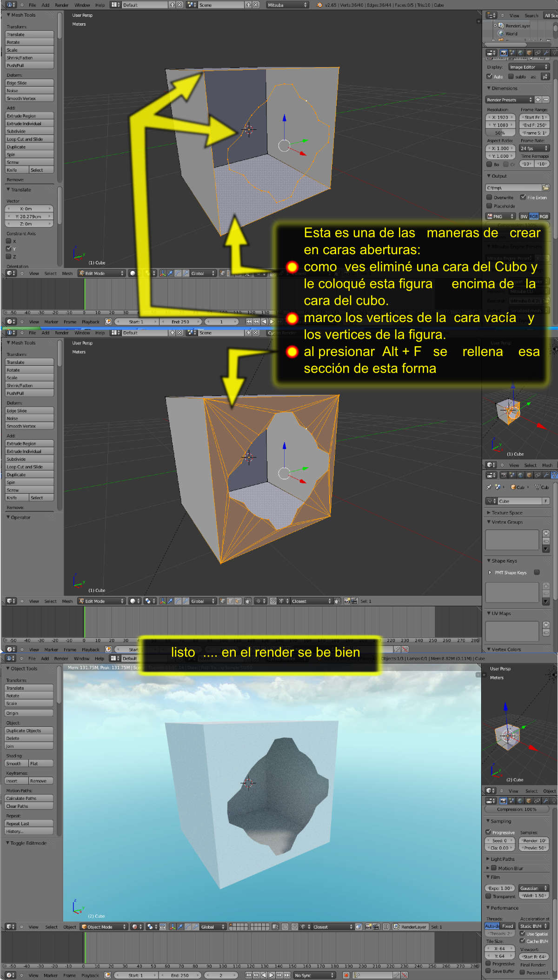558x980 pixels.
Task: Open No Sync dropdown in timeline
Action: click(314, 975)
